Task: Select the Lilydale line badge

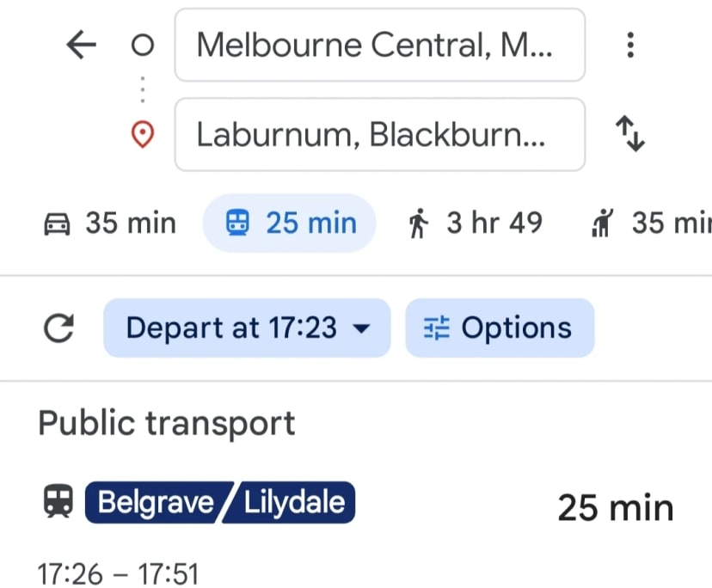Action: 294,502
